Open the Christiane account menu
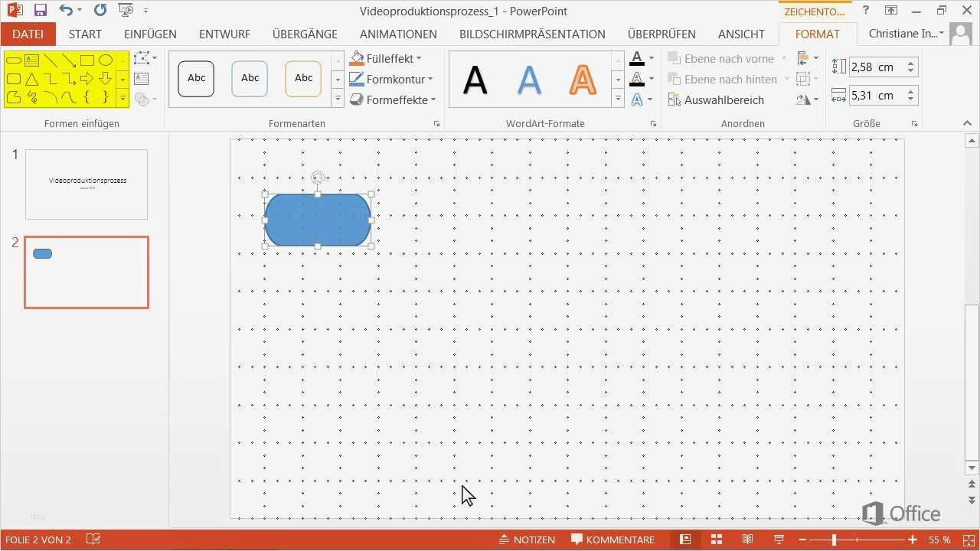 pos(906,34)
